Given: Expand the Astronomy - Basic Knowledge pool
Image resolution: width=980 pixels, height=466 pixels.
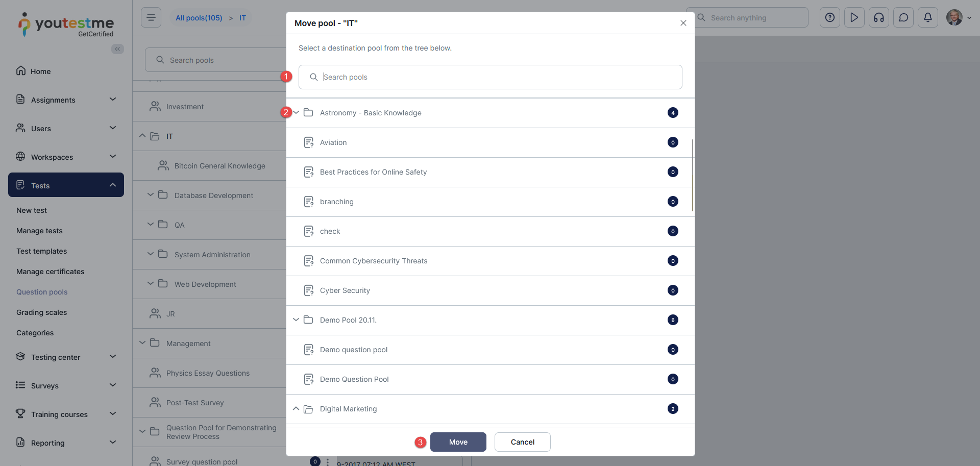Looking at the screenshot, I should pyautogui.click(x=296, y=113).
